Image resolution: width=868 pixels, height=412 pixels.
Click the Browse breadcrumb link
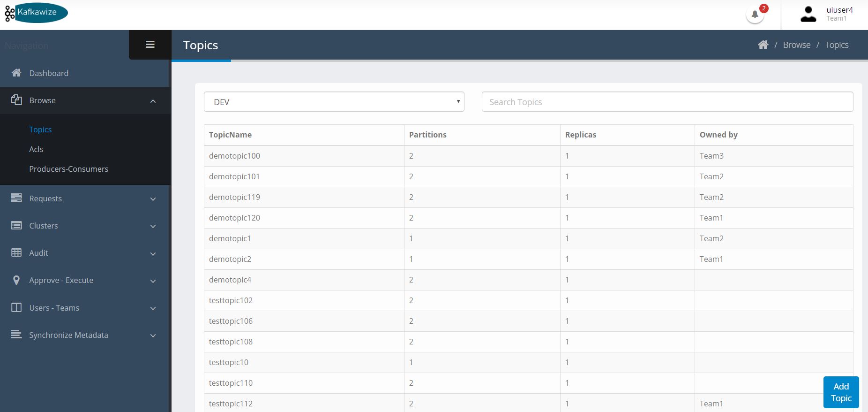pos(797,45)
